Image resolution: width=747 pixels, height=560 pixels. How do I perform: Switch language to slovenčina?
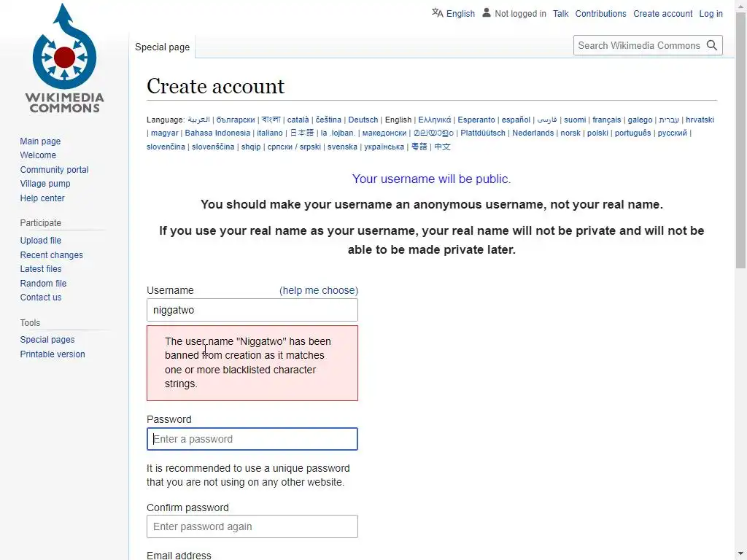point(166,147)
